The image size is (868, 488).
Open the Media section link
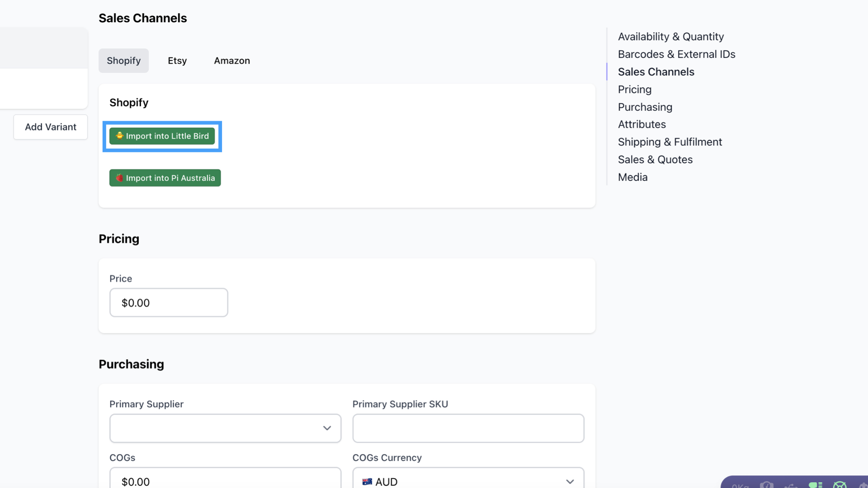tap(632, 177)
